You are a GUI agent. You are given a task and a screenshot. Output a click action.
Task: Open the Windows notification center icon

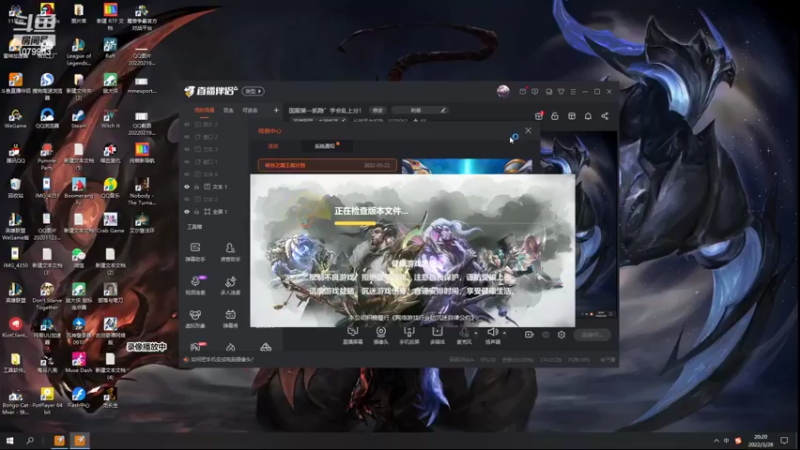(784, 440)
